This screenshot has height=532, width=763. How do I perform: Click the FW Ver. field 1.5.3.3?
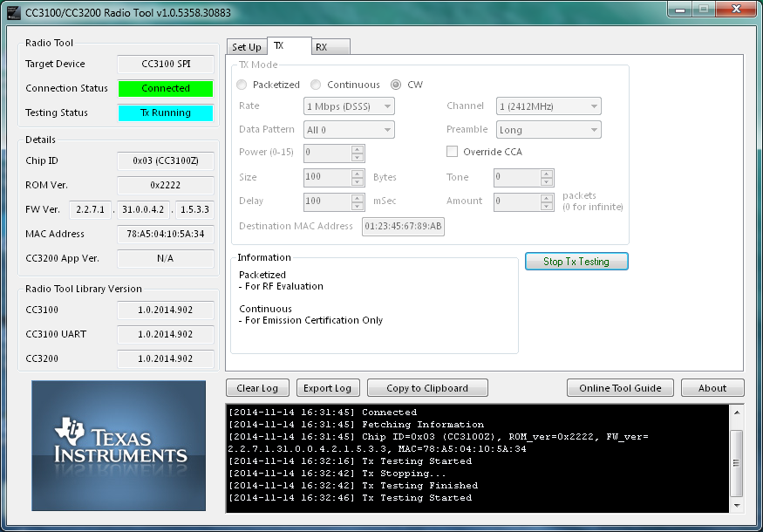[x=194, y=209]
